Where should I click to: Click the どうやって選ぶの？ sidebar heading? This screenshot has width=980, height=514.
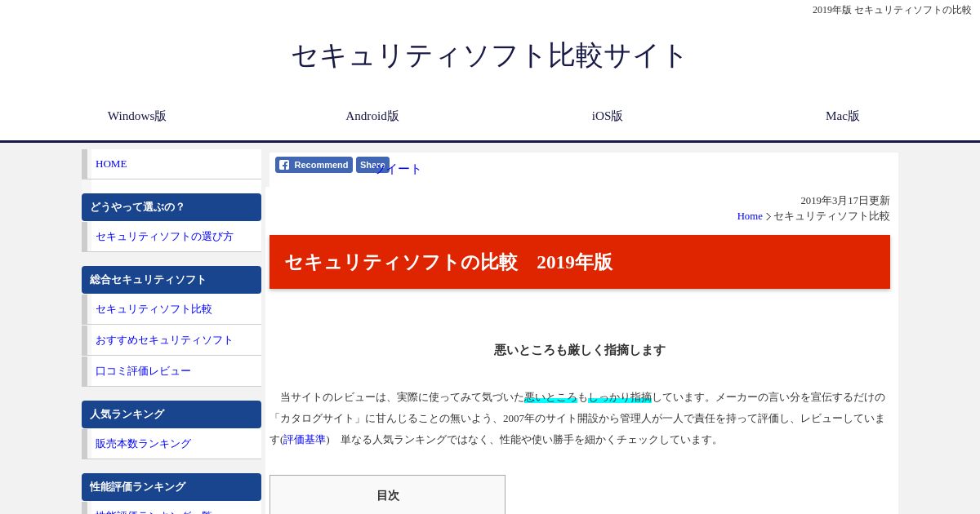[171, 207]
